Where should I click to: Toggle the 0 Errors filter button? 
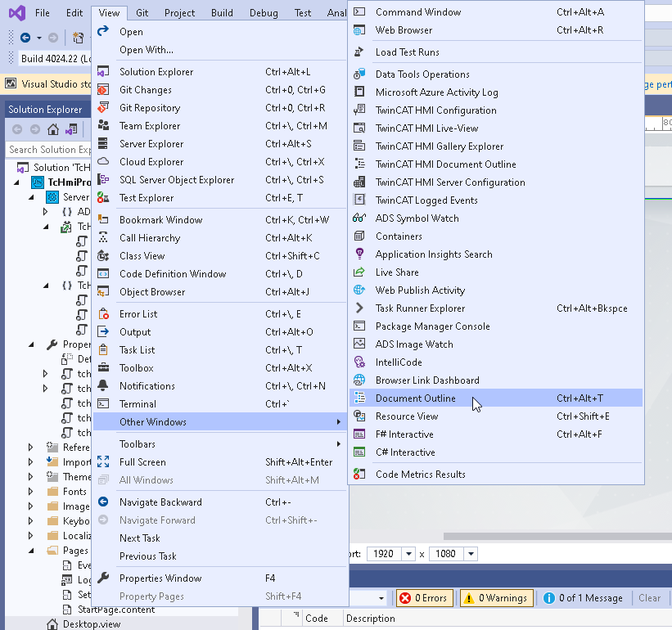(424, 598)
